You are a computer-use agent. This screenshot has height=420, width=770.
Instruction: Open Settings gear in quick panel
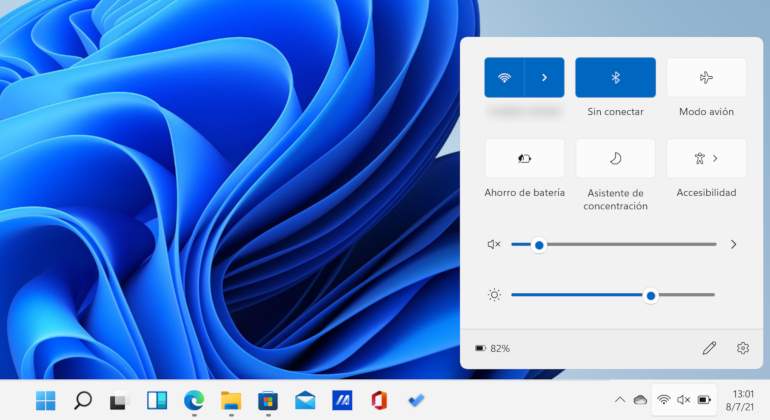point(743,348)
